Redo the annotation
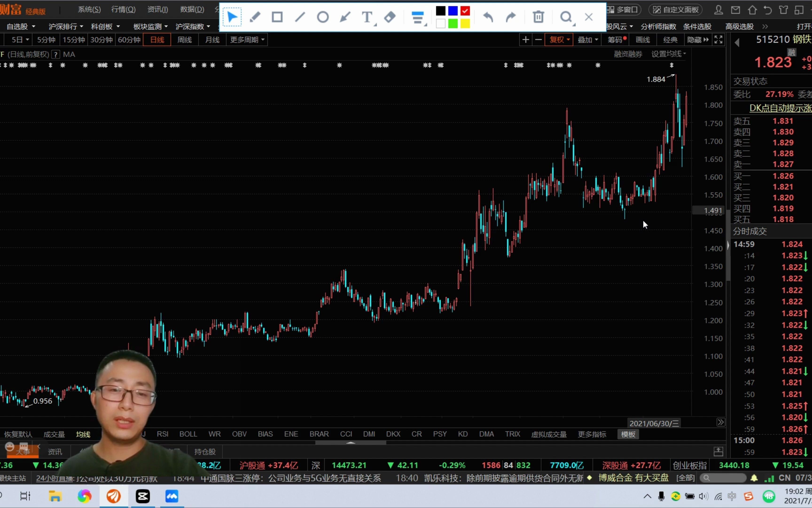Viewport: 812px width, 508px height. pyautogui.click(x=511, y=17)
